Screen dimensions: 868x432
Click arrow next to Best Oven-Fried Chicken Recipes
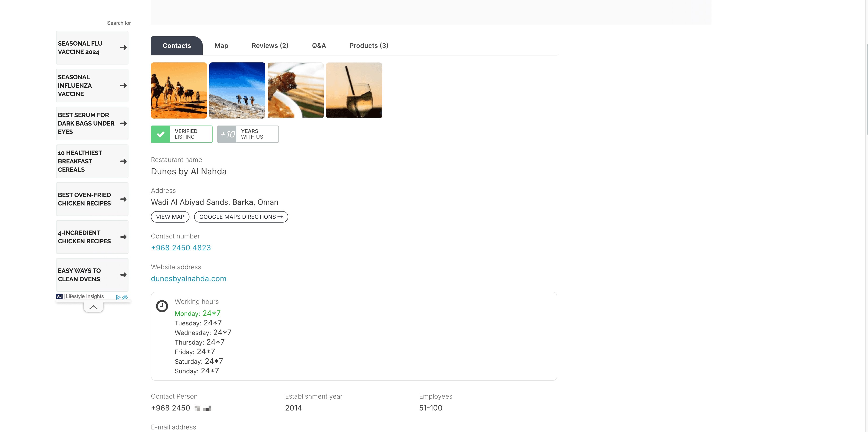tap(123, 199)
